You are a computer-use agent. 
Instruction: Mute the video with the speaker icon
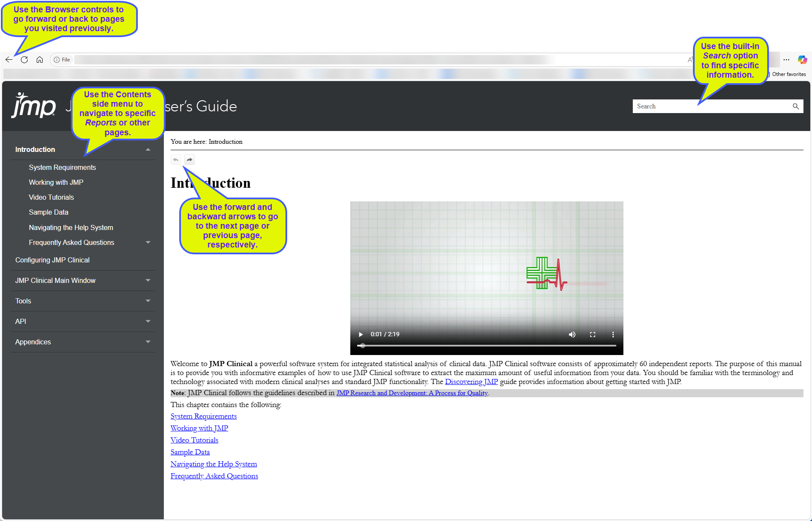pos(572,334)
